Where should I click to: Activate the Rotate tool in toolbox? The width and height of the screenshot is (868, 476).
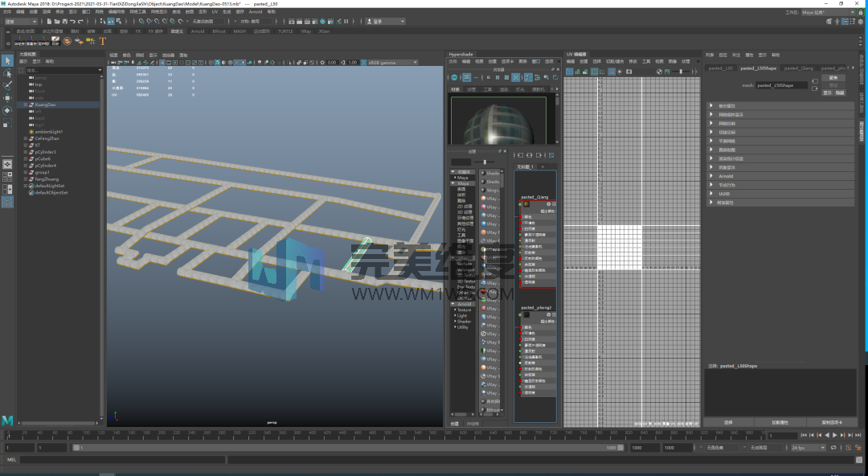(7, 110)
